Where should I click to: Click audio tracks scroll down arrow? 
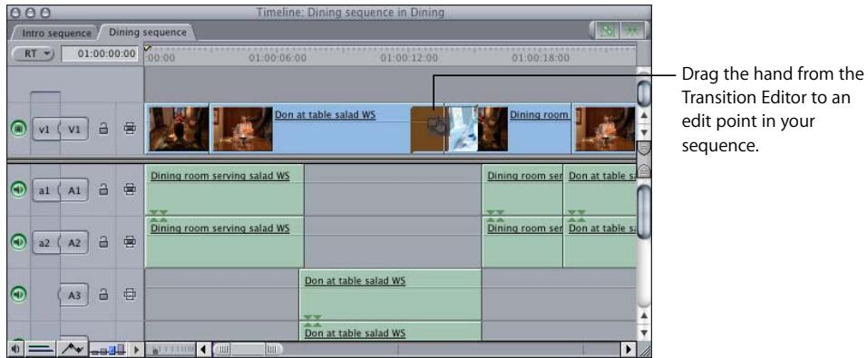click(x=643, y=333)
